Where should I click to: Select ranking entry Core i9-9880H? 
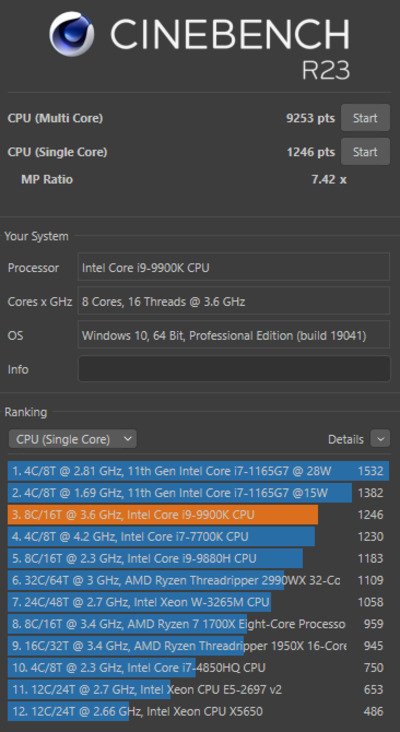198,558
